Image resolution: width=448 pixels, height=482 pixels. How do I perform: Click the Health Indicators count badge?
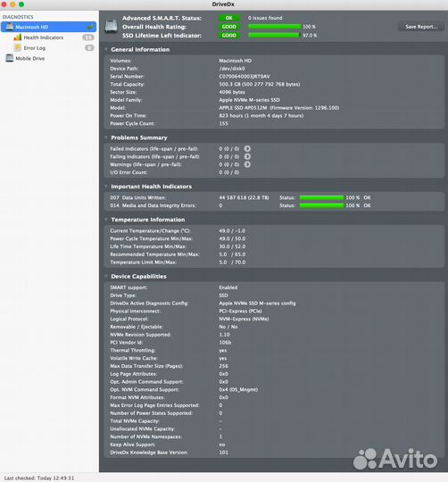[x=88, y=37]
